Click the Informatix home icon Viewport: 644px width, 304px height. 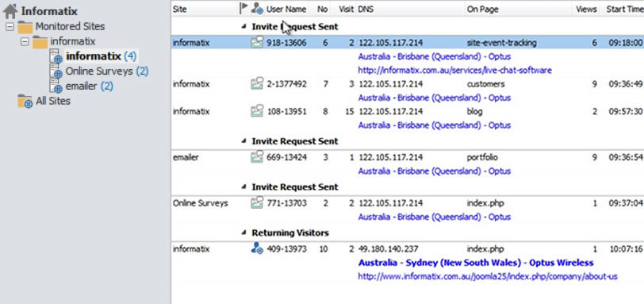pos(10,10)
